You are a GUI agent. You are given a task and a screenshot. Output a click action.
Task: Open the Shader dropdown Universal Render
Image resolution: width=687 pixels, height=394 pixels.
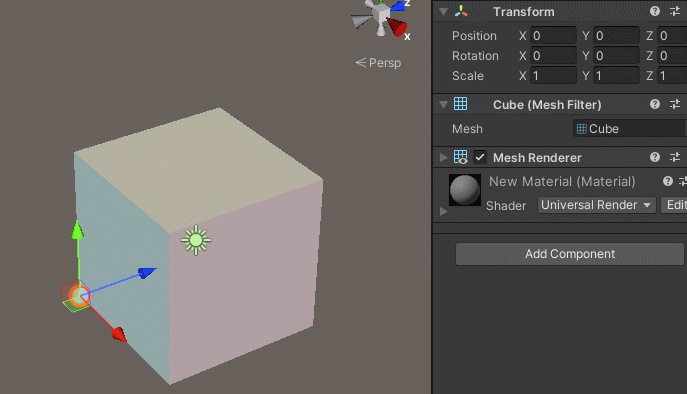[x=596, y=205]
